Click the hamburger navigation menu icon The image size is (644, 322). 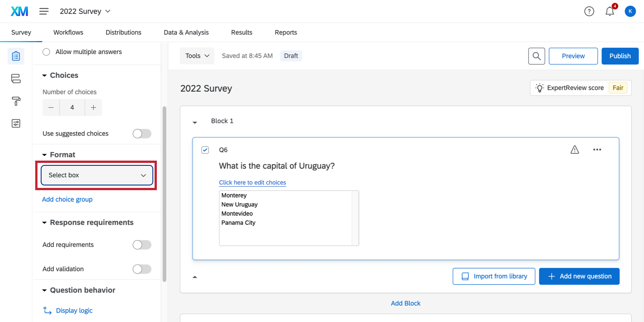pyautogui.click(x=44, y=11)
